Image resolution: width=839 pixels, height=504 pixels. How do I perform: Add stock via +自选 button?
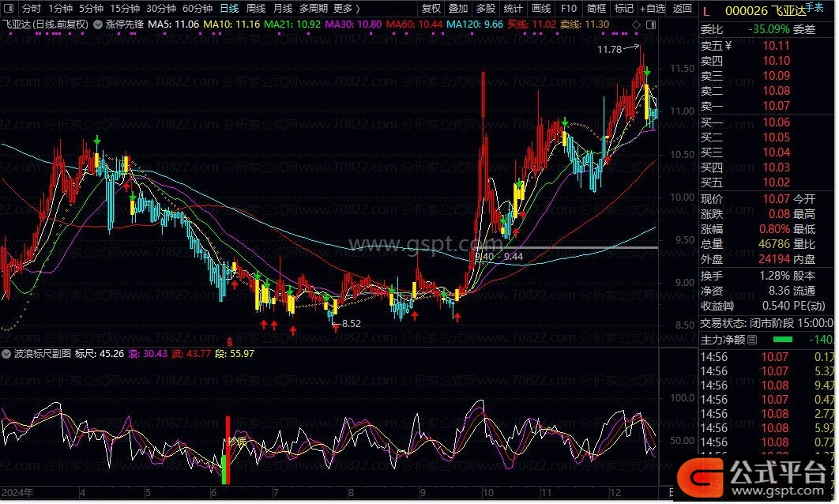[653, 9]
